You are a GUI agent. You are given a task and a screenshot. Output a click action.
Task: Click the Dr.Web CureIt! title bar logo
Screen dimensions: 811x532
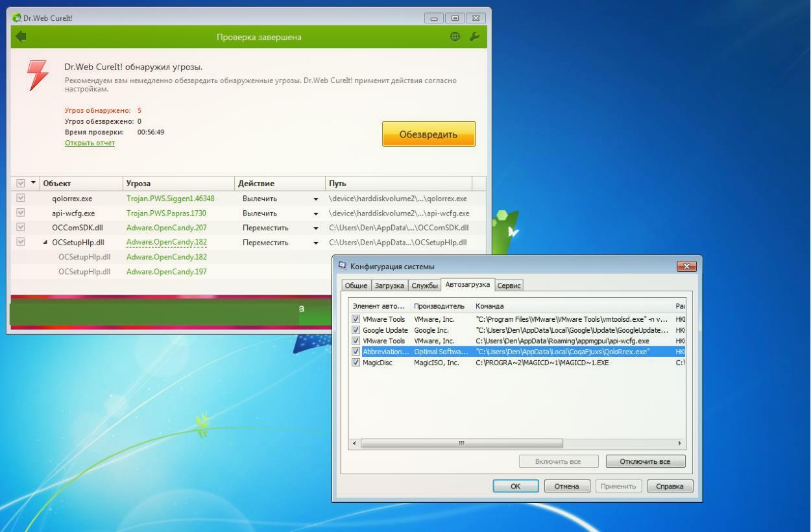(17, 18)
